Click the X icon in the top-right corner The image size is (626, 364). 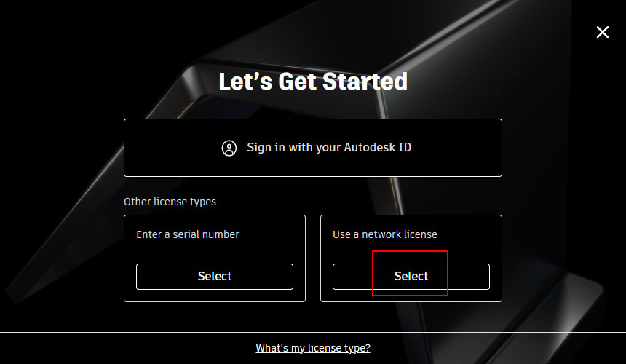click(603, 32)
